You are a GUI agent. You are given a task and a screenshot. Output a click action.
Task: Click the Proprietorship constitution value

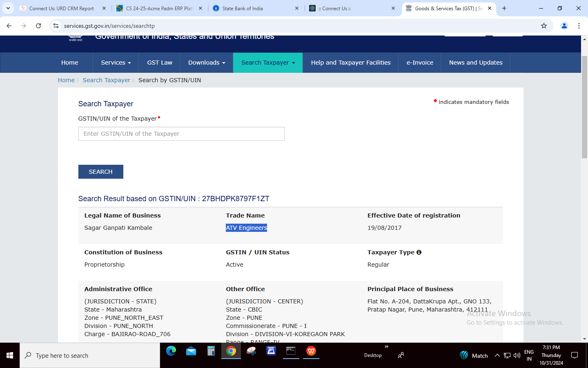(x=105, y=265)
